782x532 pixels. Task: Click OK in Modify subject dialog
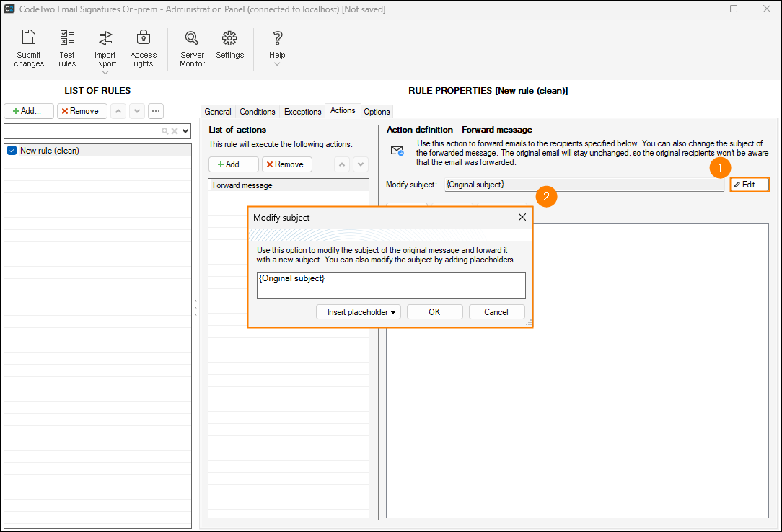434,312
